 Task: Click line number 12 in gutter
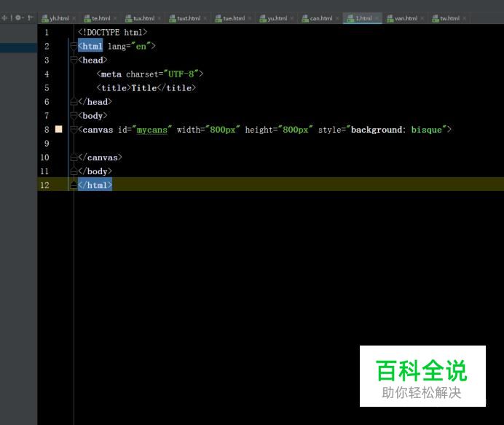tap(44, 185)
